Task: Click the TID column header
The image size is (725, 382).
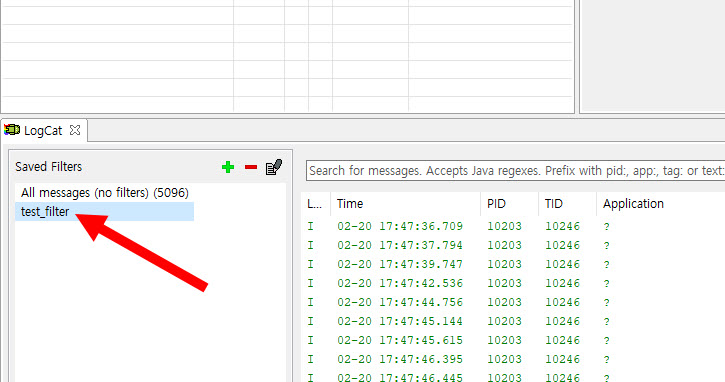Action: coord(567,203)
